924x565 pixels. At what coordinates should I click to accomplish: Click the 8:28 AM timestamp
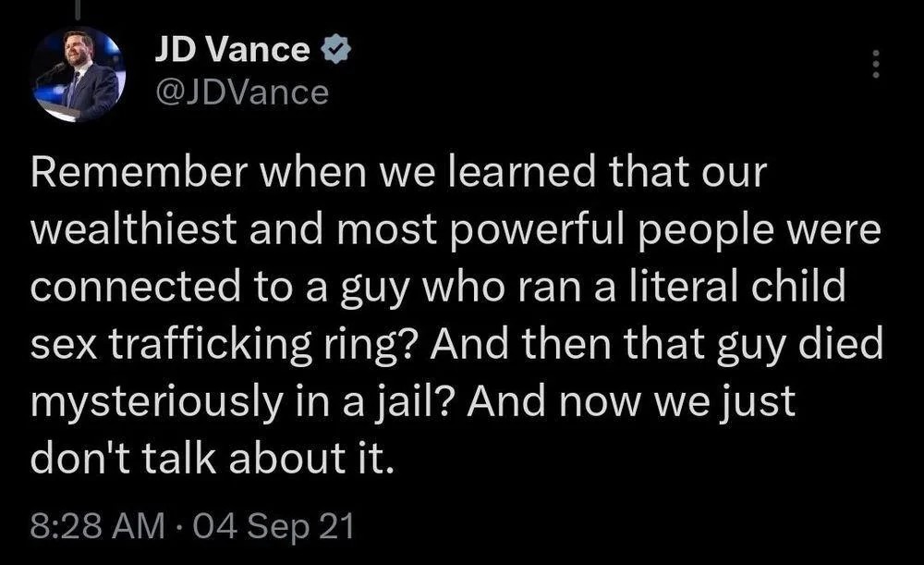(x=98, y=526)
